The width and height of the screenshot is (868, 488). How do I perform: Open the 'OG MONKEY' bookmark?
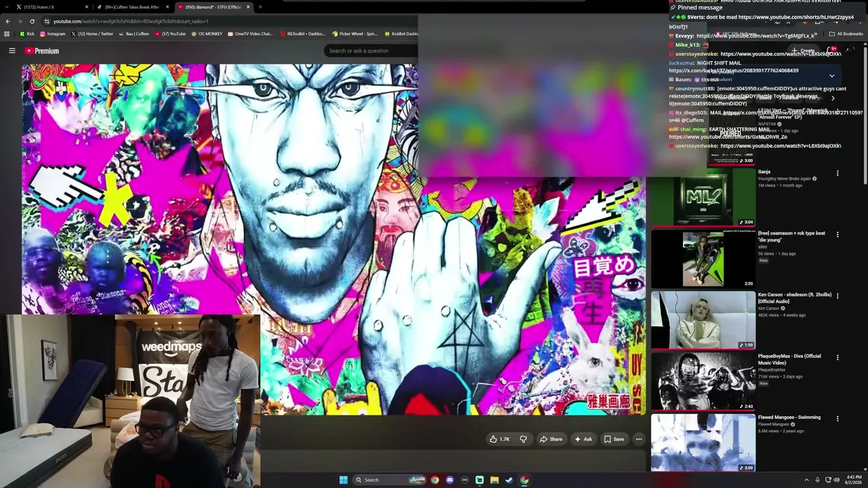coord(207,34)
